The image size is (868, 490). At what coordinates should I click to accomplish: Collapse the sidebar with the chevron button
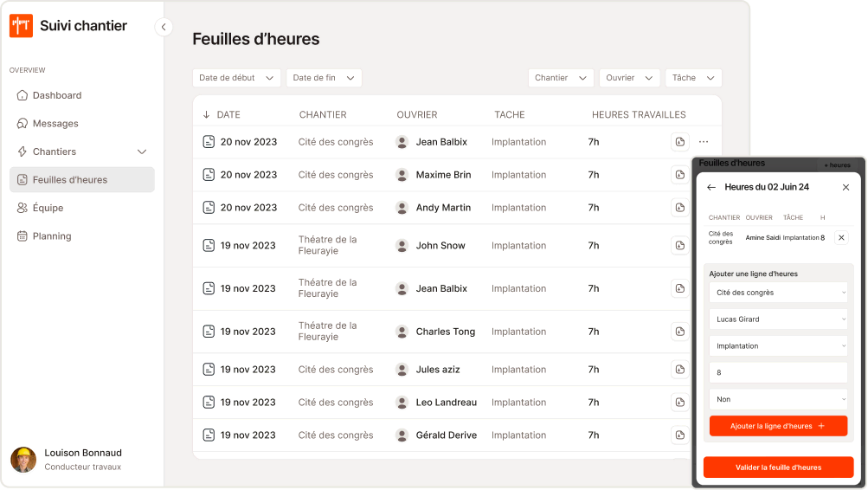point(164,27)
